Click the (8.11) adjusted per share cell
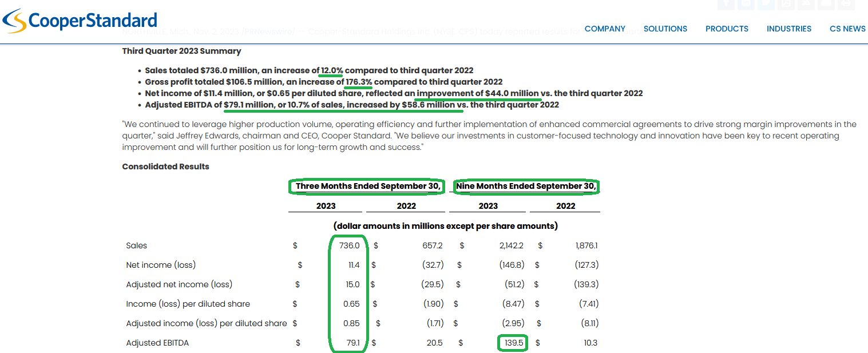 589,323
